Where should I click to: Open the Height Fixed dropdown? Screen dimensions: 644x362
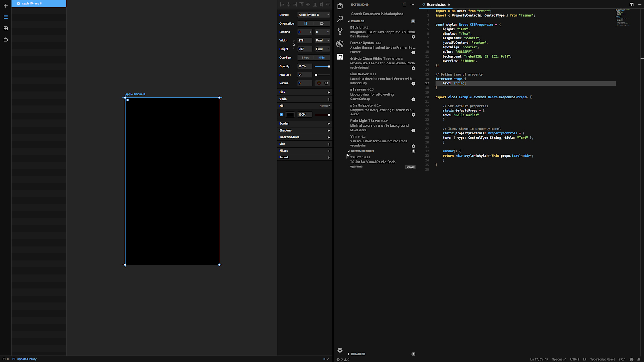click(x=322, y=49)
